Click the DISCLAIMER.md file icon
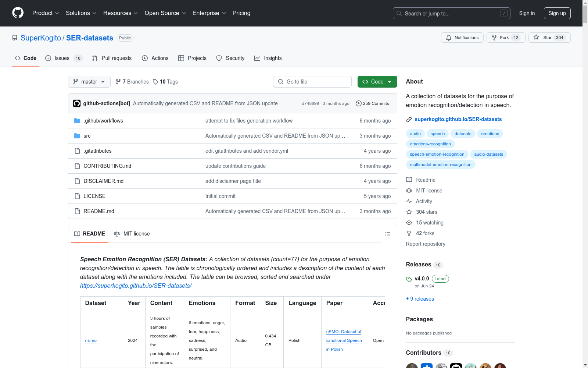The image size is (588, 368). tap(77, 181)
